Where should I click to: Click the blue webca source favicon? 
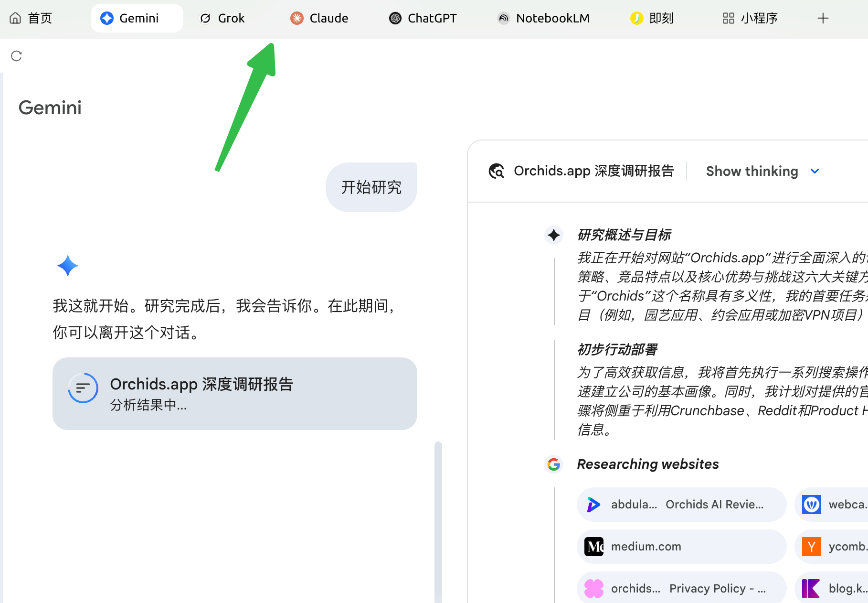(x=812, y=505)
